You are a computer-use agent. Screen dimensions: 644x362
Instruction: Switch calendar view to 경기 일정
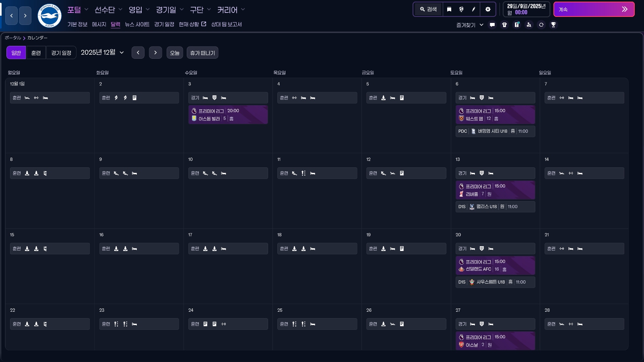[61, 52]
